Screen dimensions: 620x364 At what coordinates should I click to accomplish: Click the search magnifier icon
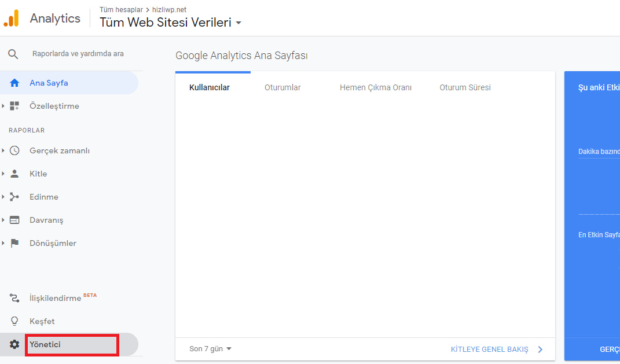pyautogui.click(x=13, y=54)
